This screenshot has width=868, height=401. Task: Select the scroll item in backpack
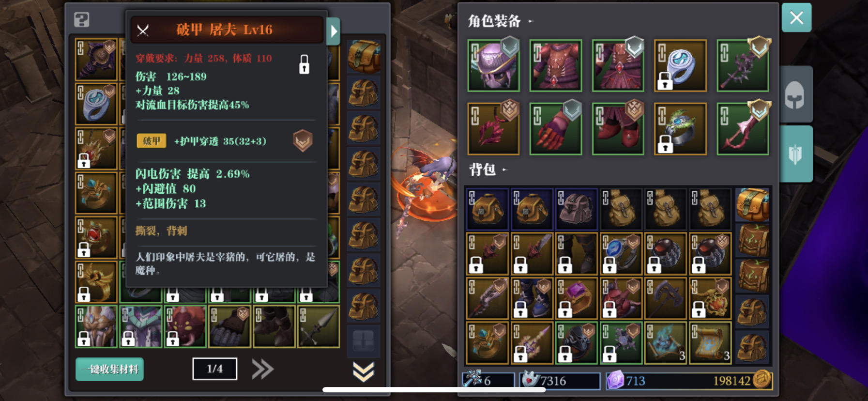(x=710, y=343)
